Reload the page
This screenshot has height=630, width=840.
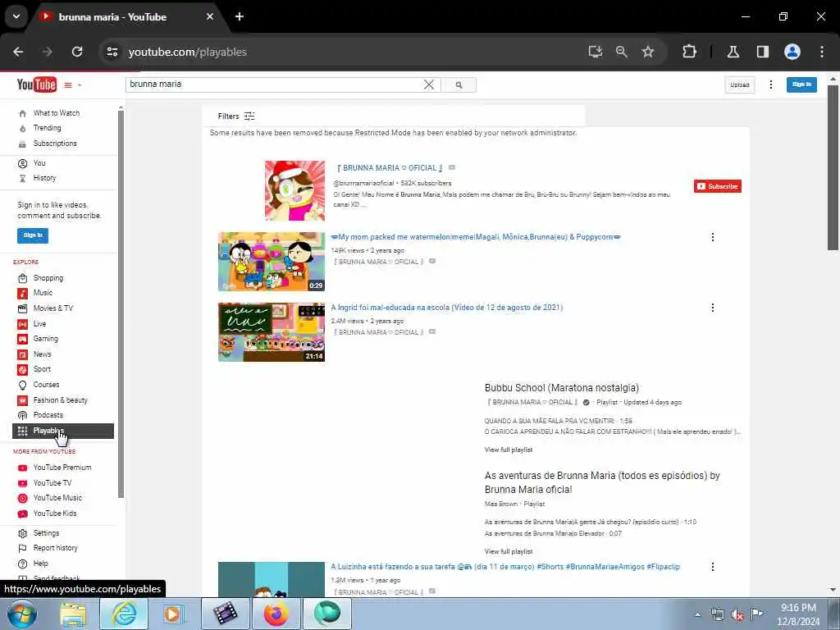[77, 52]
